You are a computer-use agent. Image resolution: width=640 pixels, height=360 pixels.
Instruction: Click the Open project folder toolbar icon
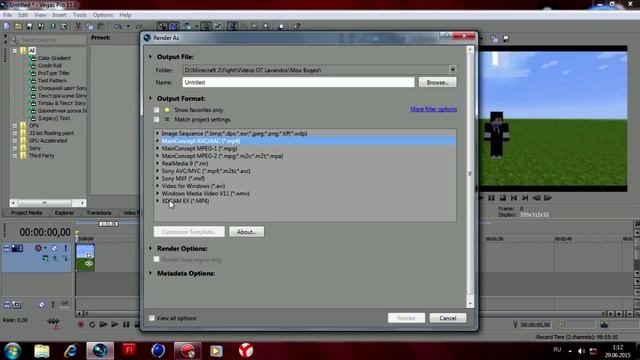tap(18, 27)
